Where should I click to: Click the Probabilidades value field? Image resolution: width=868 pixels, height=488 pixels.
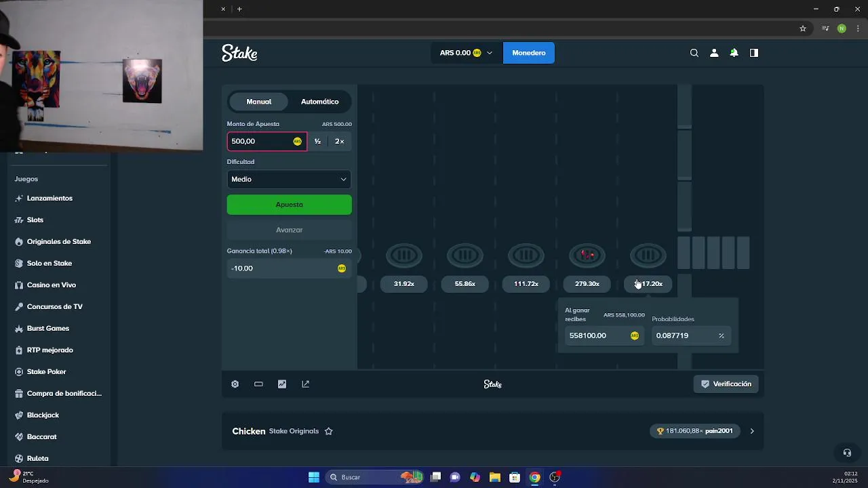pos(691,335)
